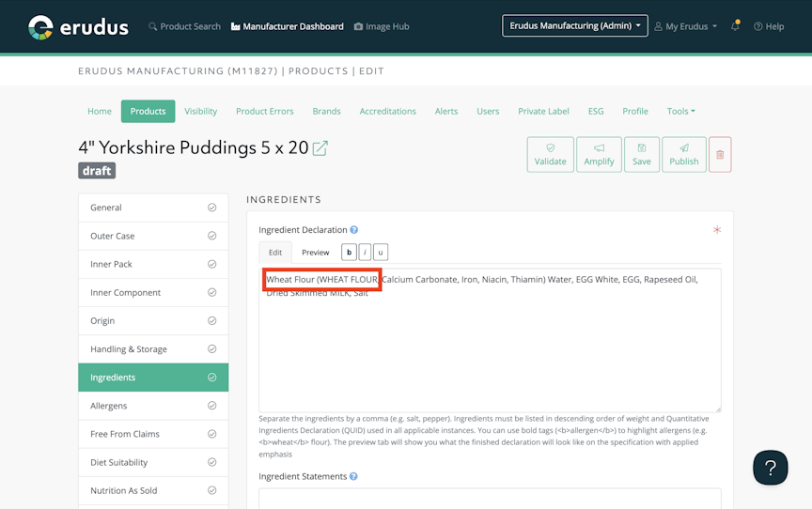Apply bold formatting button

[x=349, y=253]
